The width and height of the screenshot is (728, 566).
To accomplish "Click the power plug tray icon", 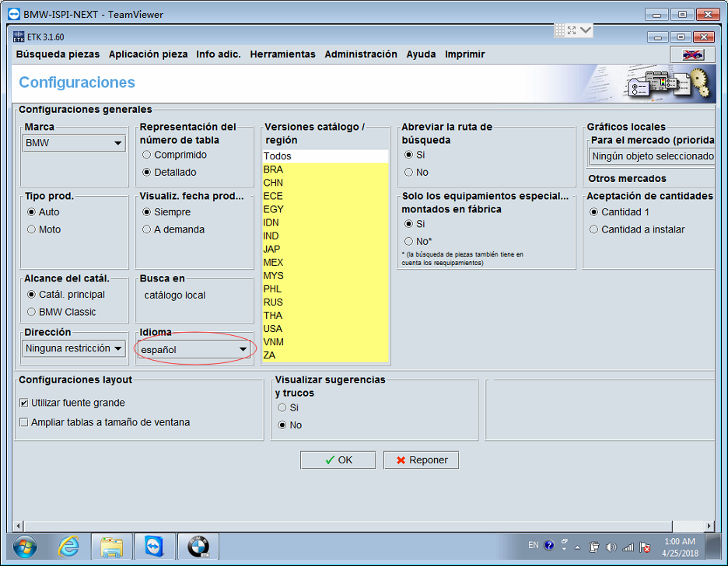I will coord(593,547).
